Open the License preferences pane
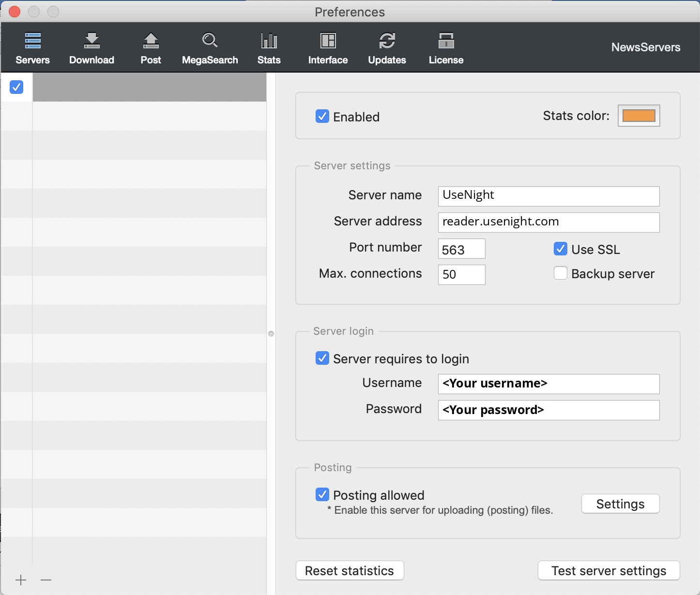700x595 pixels. (x=446, y=48)
